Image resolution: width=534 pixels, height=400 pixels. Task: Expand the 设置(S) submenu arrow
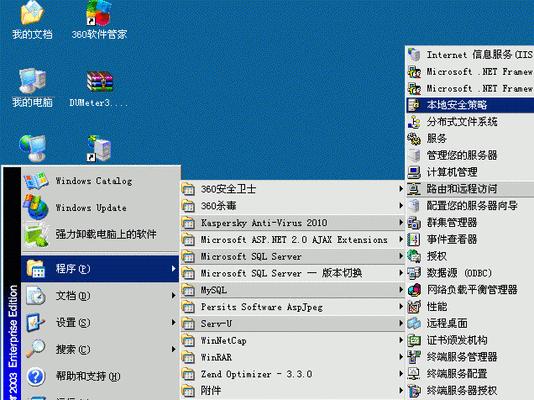coord(173,322)
